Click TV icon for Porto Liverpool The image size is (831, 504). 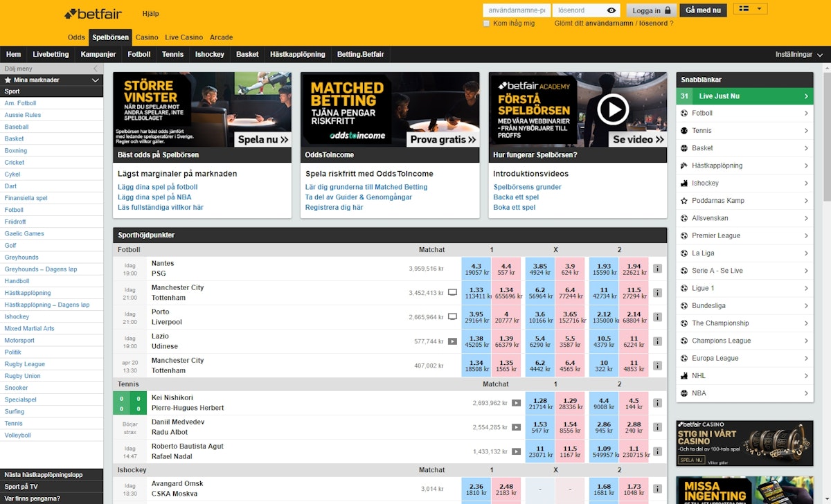coord(452,317)
